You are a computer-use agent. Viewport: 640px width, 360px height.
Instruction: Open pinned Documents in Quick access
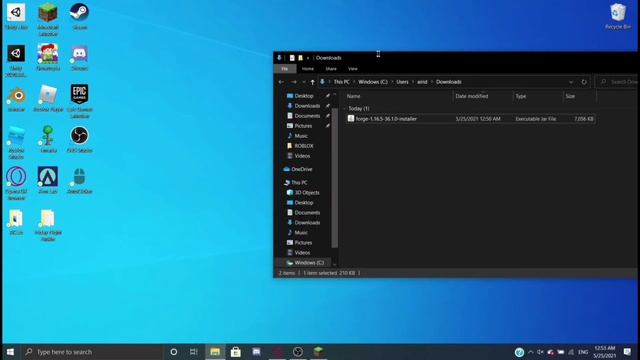click(x=307, y=116)
